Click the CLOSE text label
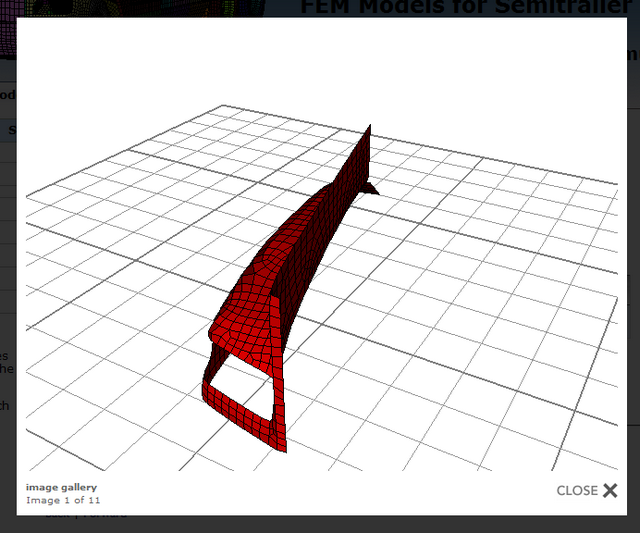The width and height of the screenshot is (640, 533). tap(576, 490)
